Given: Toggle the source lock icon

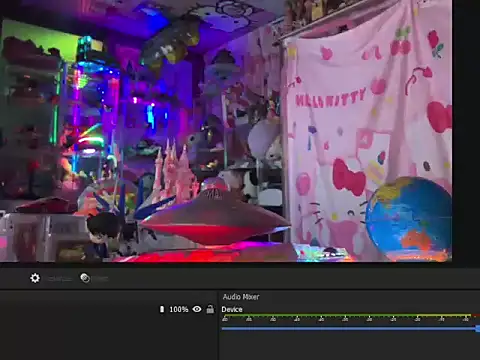Looking at the screenshot, I should coord(210,309).
